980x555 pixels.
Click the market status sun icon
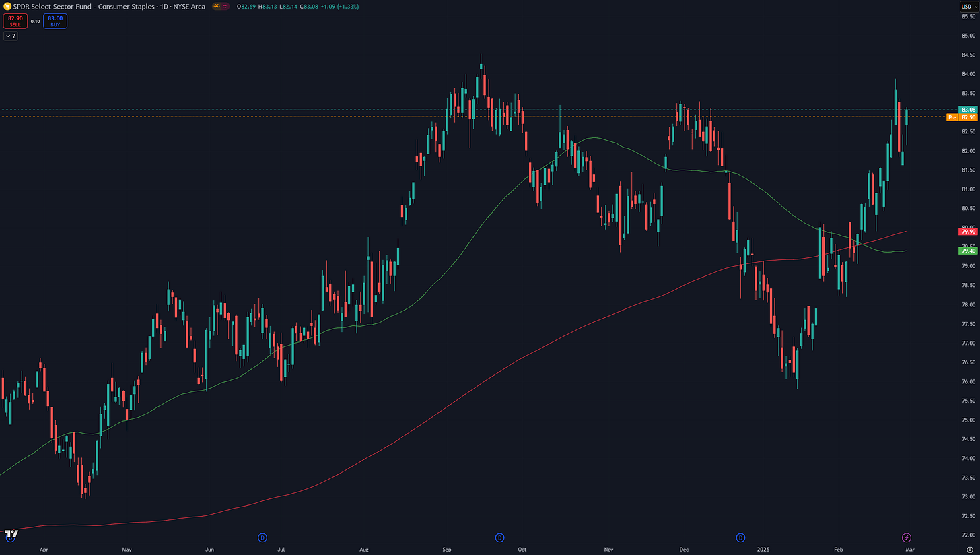point(216,6)
